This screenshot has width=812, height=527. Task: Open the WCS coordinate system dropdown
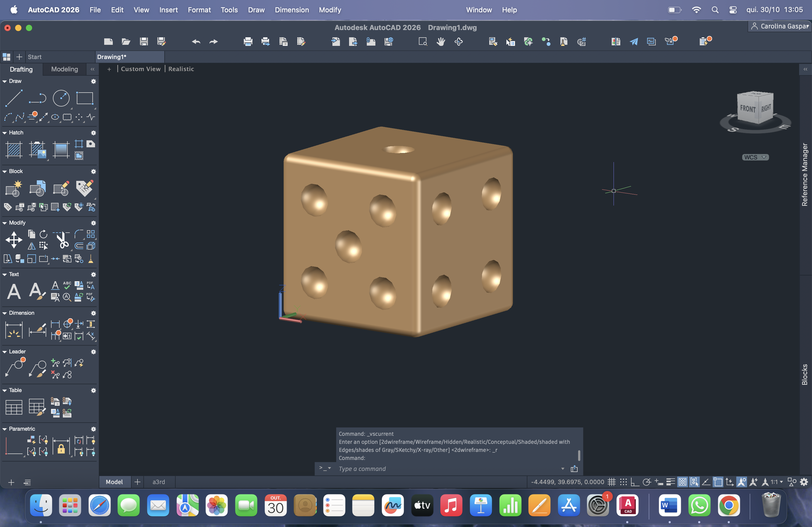[x=755, y=157]
